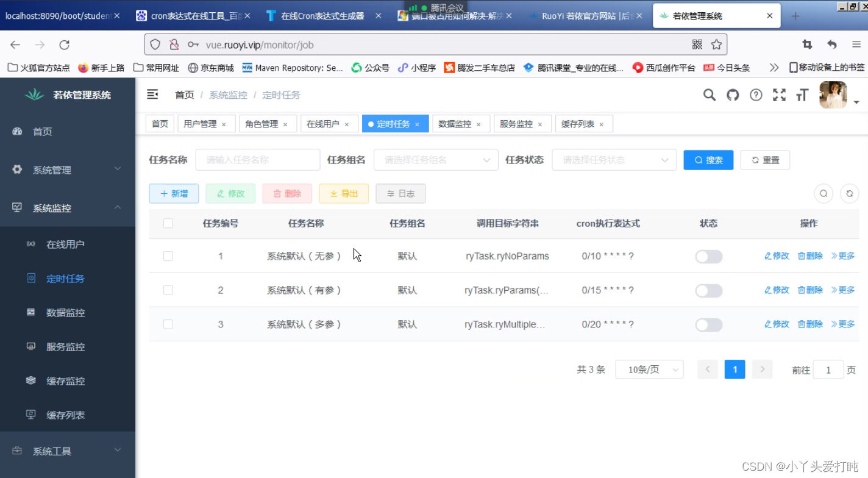Open new browser tab with plus
Image resolution: width=868 pixels, height=478 pixels.
(x=795, y=16)
